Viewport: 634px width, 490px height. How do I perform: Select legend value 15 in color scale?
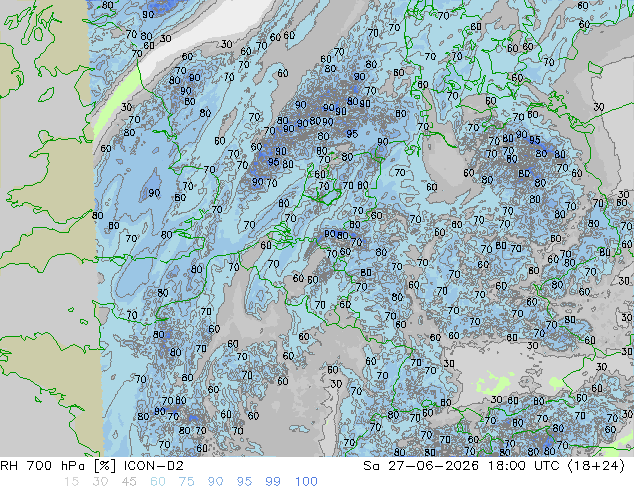(x=72, y=482)
